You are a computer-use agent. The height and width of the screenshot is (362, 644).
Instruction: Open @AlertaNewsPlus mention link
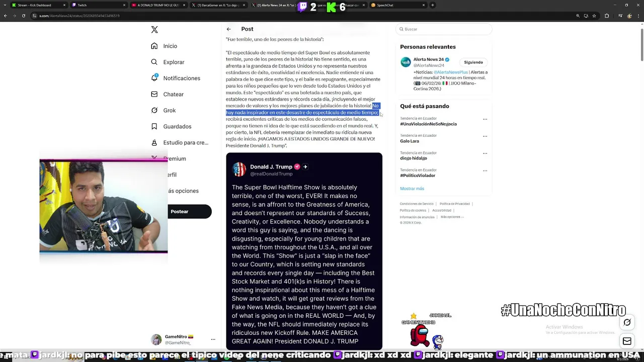[451, 72]
